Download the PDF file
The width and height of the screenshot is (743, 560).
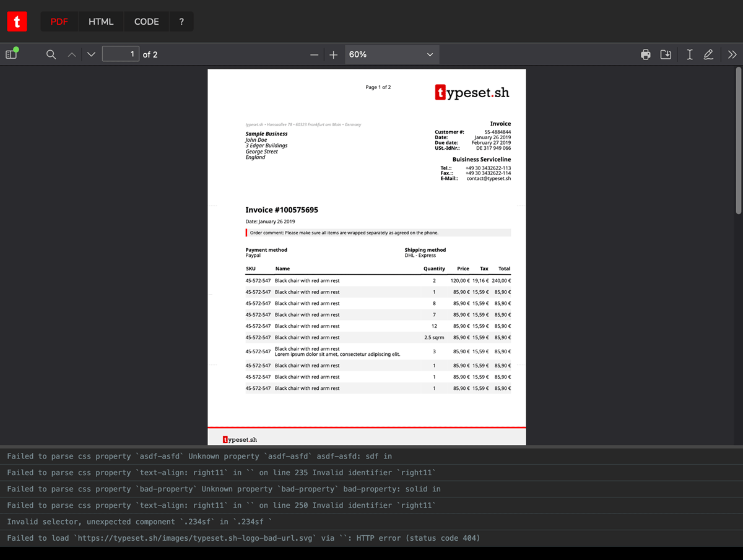point(666,54)
